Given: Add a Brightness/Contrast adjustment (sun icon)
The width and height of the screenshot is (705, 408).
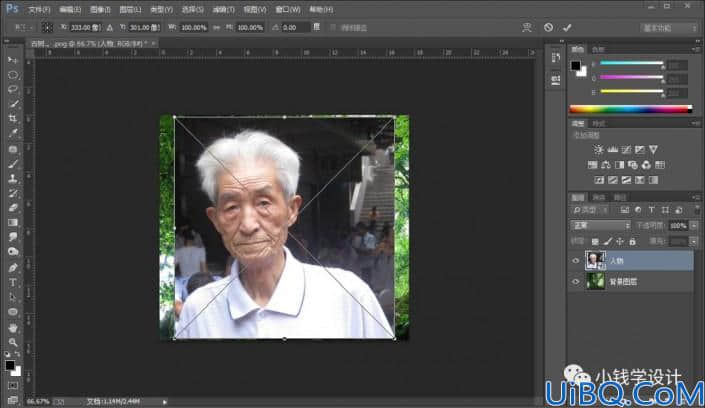Looking at the screenshot, I should click(598, 149).
